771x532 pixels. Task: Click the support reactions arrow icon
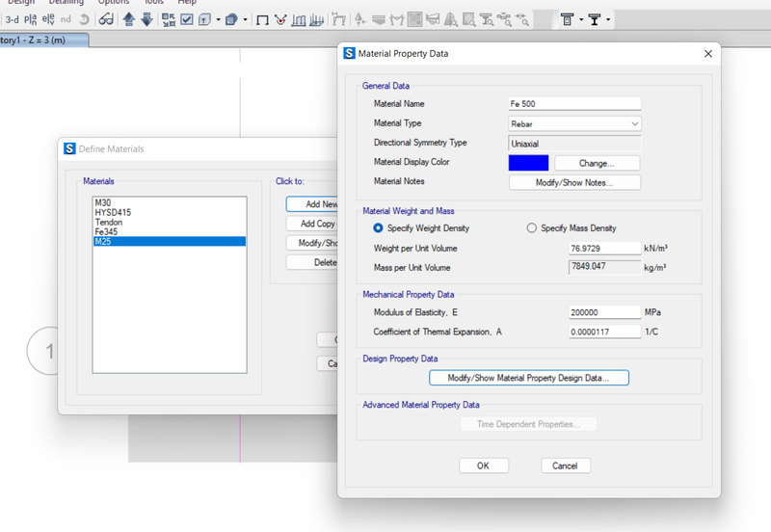click(360, 19)
